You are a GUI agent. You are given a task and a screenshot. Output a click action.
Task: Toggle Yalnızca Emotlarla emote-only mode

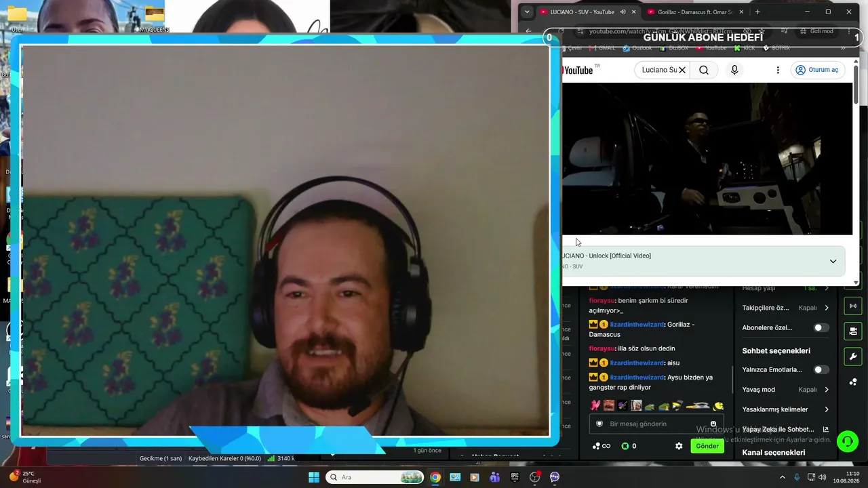click(x=821, y=369)
